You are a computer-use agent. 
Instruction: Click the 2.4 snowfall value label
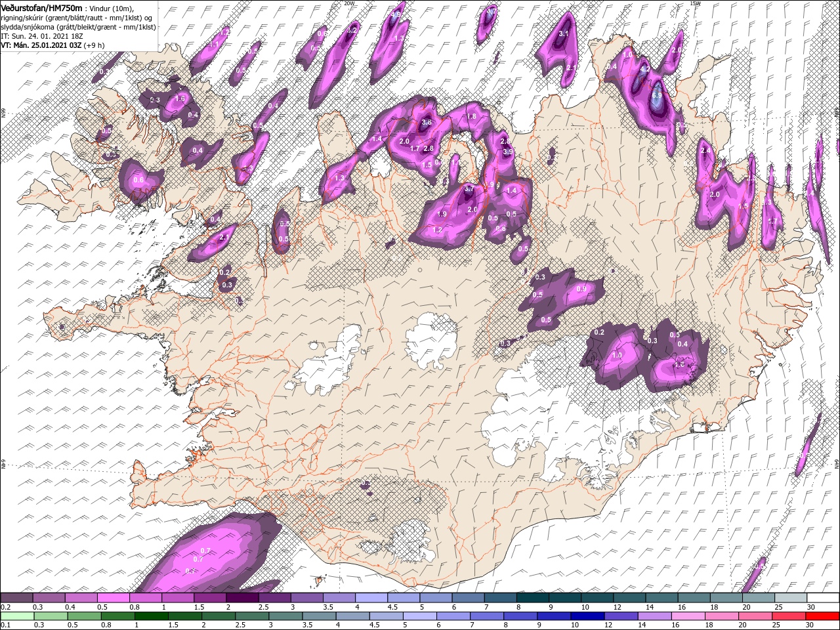point(706,151)
